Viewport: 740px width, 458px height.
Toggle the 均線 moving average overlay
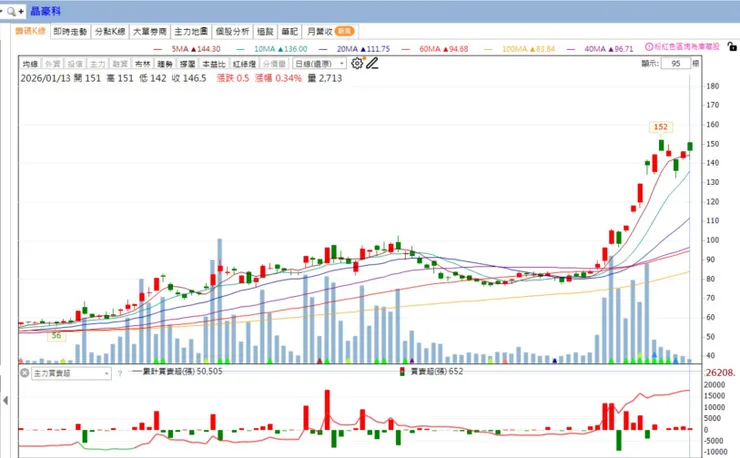pos(30,64)
